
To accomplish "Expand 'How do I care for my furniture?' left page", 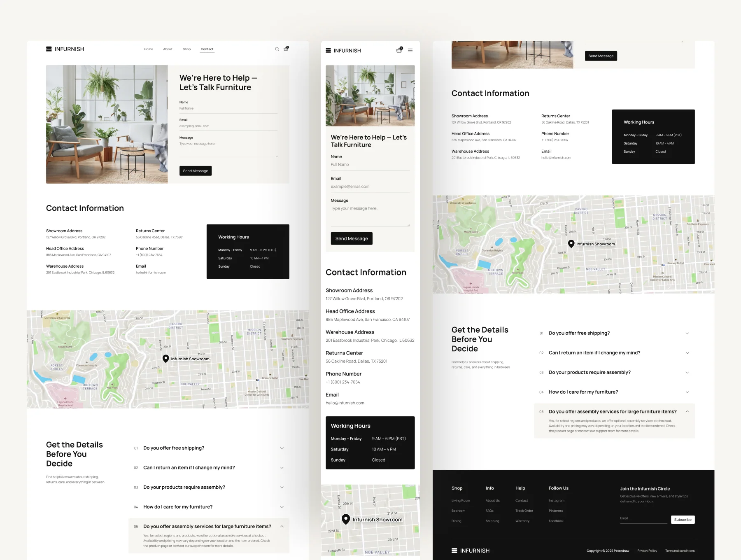I will (209, 507).
